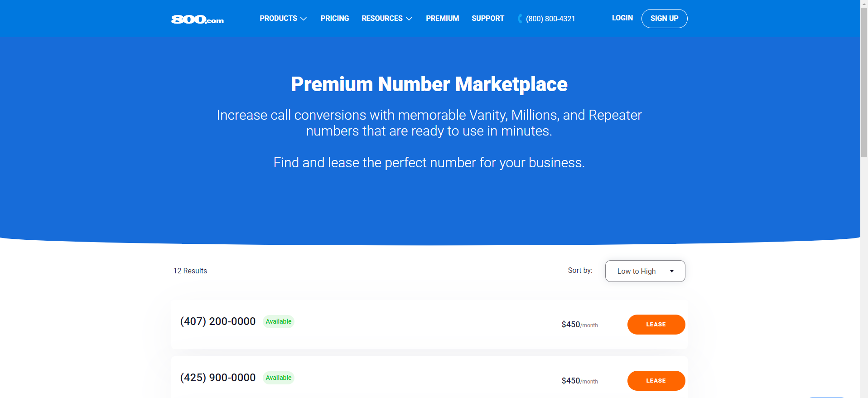
Task: Click LOGIN in the header
Action: click(x=622, y=18)
